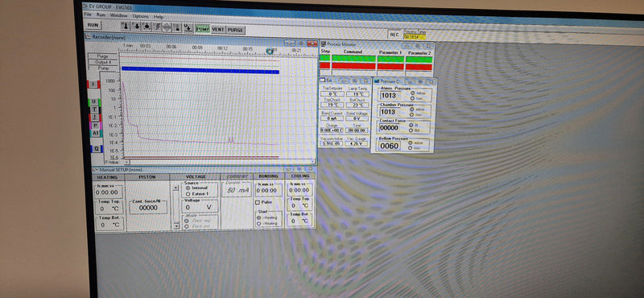The height and width of the screenshot is (298, 644).
Task: Click the voltage lightning bolt toolbar icon
Action: pyautogui.click(x=157, y=27)
